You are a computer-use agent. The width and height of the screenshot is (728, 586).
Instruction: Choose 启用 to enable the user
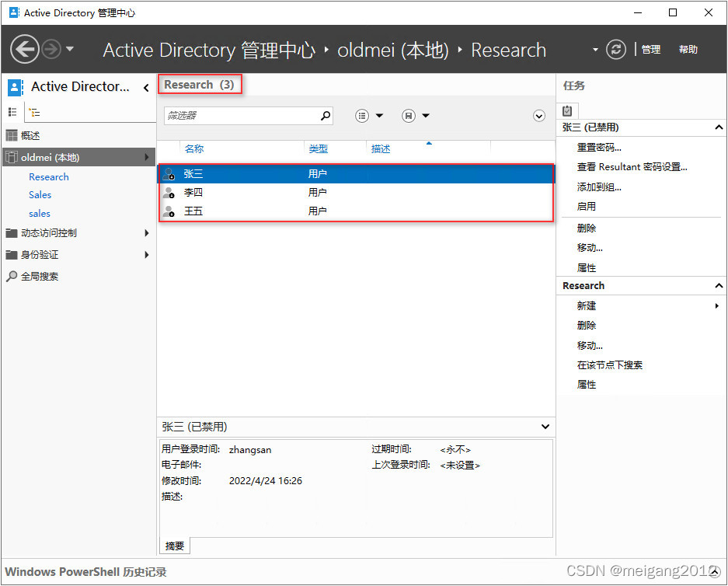point(587,207)
